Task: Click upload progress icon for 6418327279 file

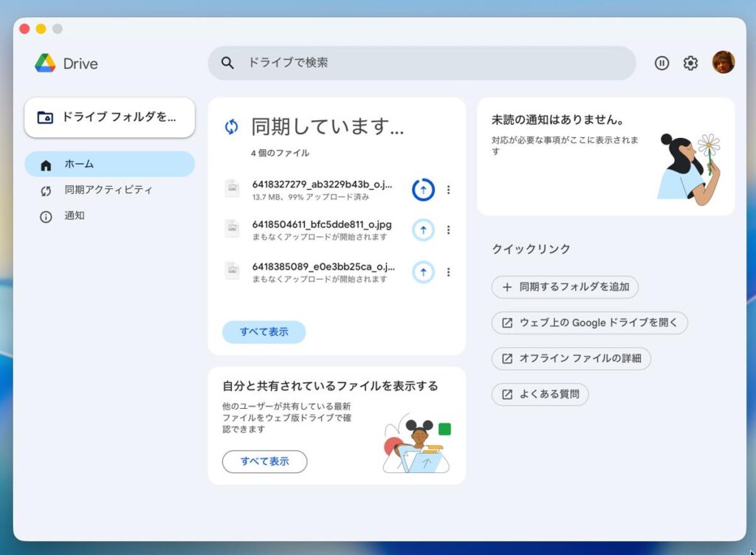Action: pyautogui.click(x=423, y=190)
